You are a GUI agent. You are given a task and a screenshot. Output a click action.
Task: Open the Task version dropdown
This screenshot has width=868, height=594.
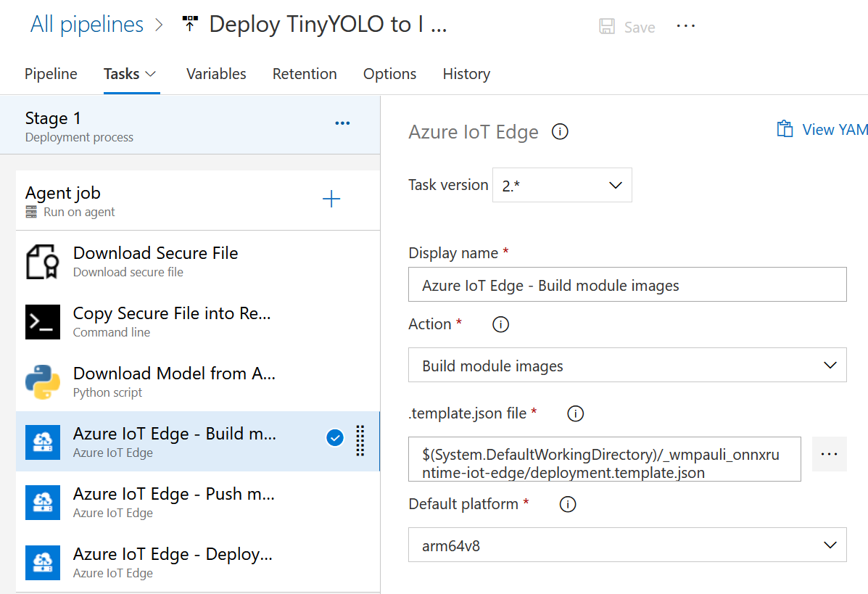(562, 185)
